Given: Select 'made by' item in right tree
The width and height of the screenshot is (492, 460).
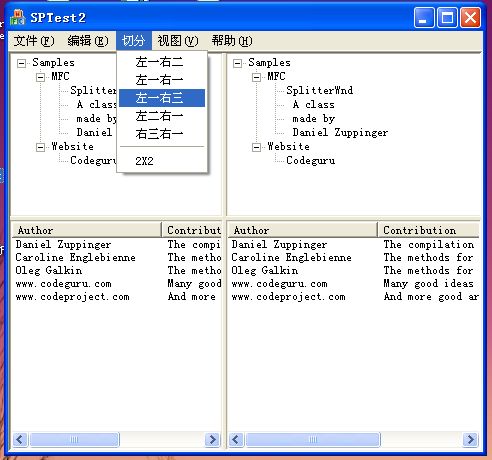Looking at the screenshot, I should click(313, 119).
